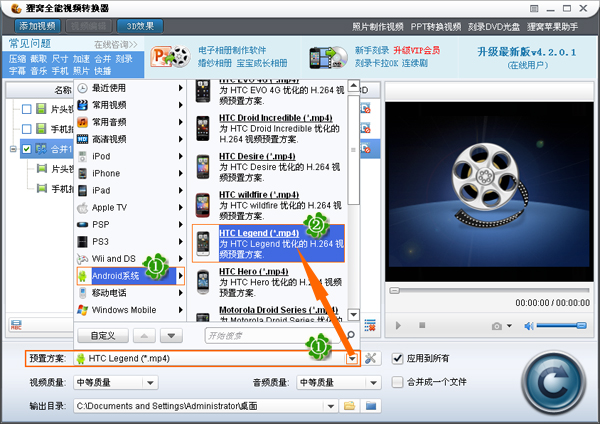Open the 预置方案 dropdown arrow

click(352, 359)
